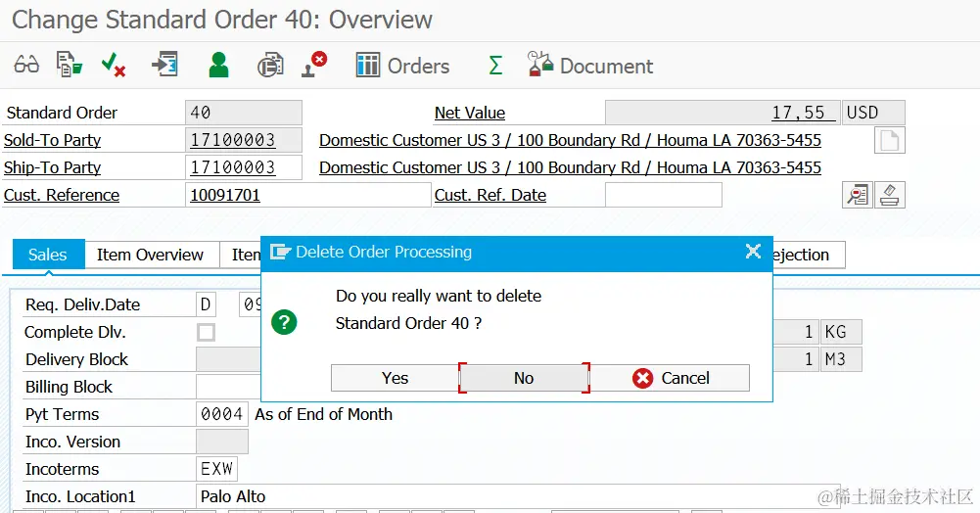
Task: Open the Orders list button
Action: pos(402,65)
